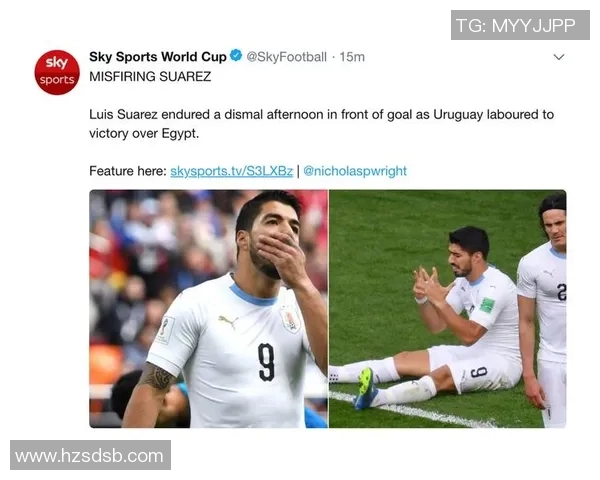View the photo of Suarez covering his mouth

[x=209, y=309]
